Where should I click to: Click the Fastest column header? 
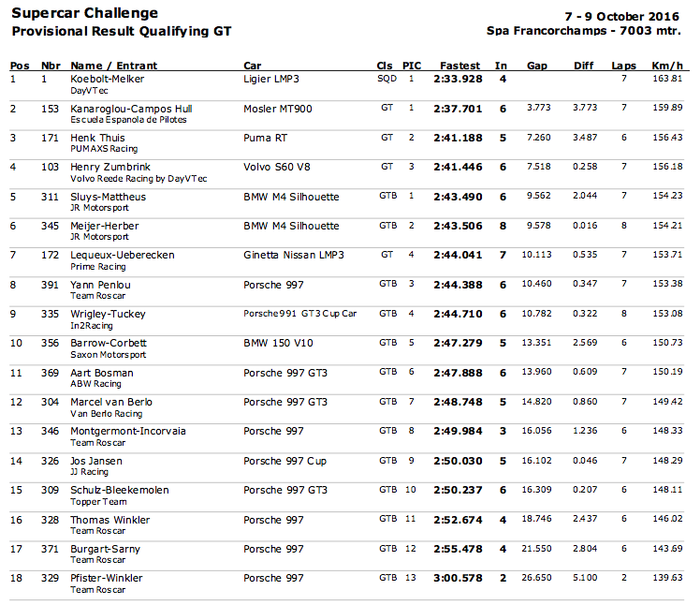459,66
